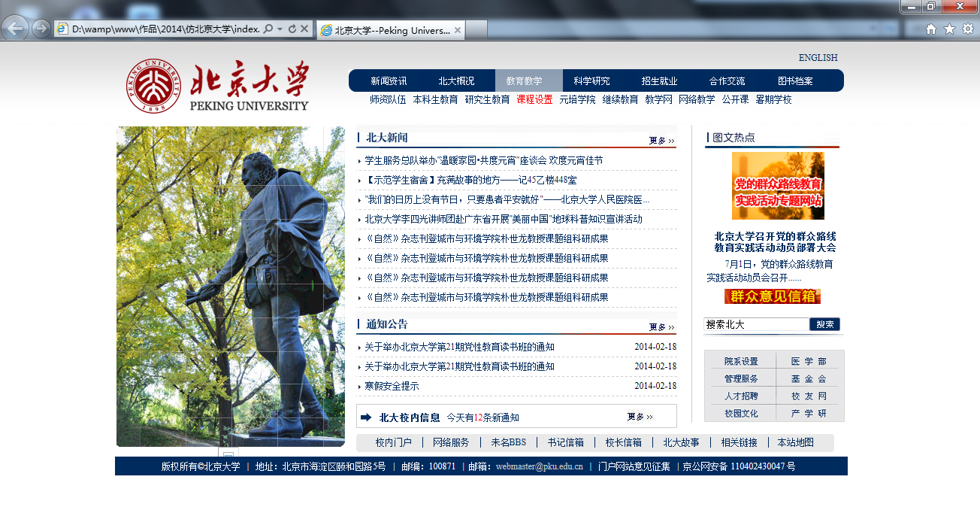
Task: Go back with the browser back arrow
Action: click(16, 29)
